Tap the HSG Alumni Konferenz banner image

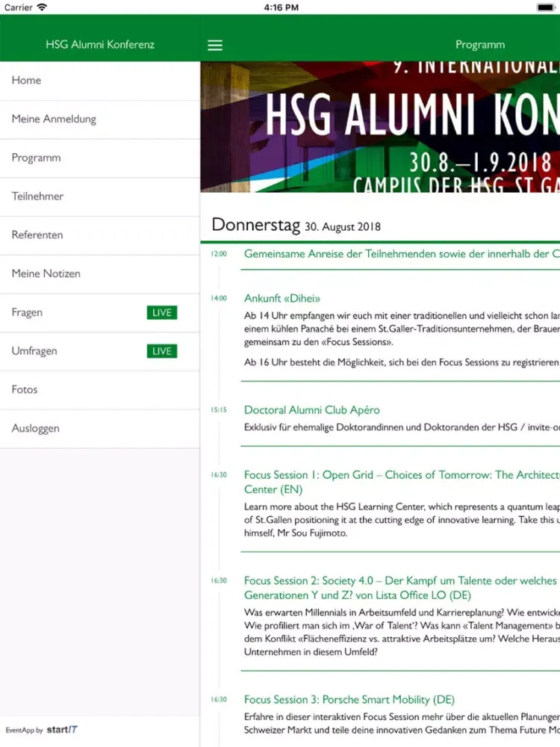point(380,127)
